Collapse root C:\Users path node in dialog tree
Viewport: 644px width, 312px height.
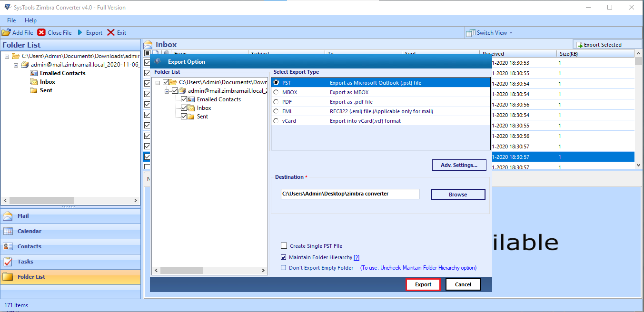tap(159, 82)
